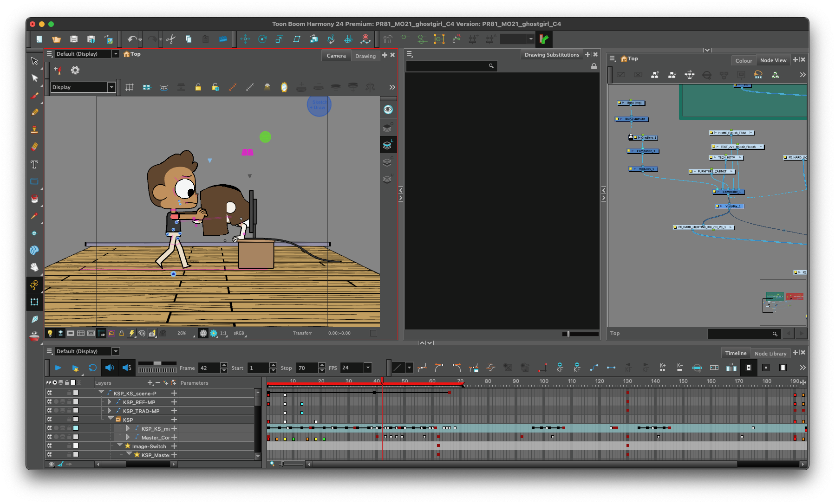This screenshot has width=835, height=504.
Task: Select the Text tool in left toolbar
Action: [34, 164]
